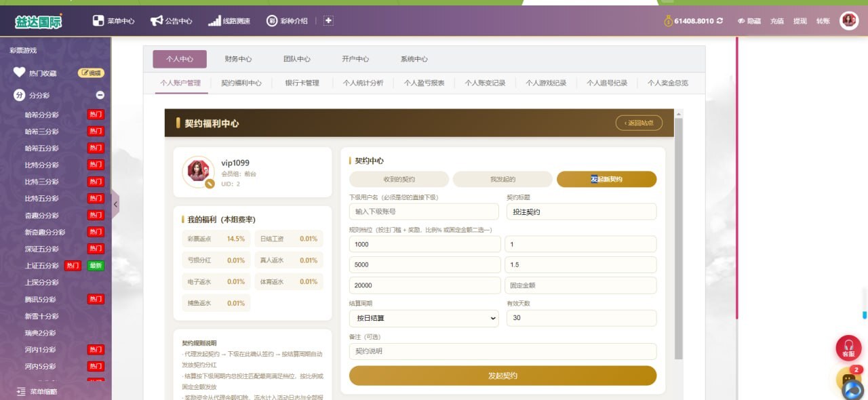Click the gold money bag balance icon

coord(668,21)
